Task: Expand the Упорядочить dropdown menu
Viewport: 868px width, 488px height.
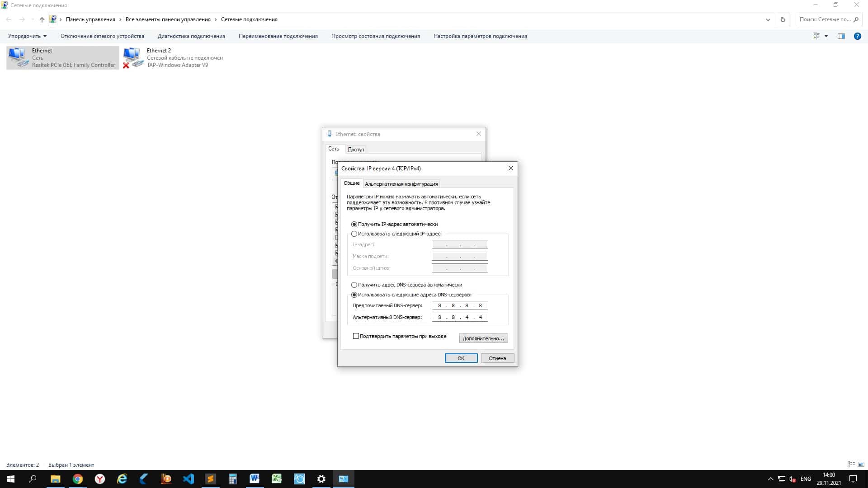Action: point(27,36)
